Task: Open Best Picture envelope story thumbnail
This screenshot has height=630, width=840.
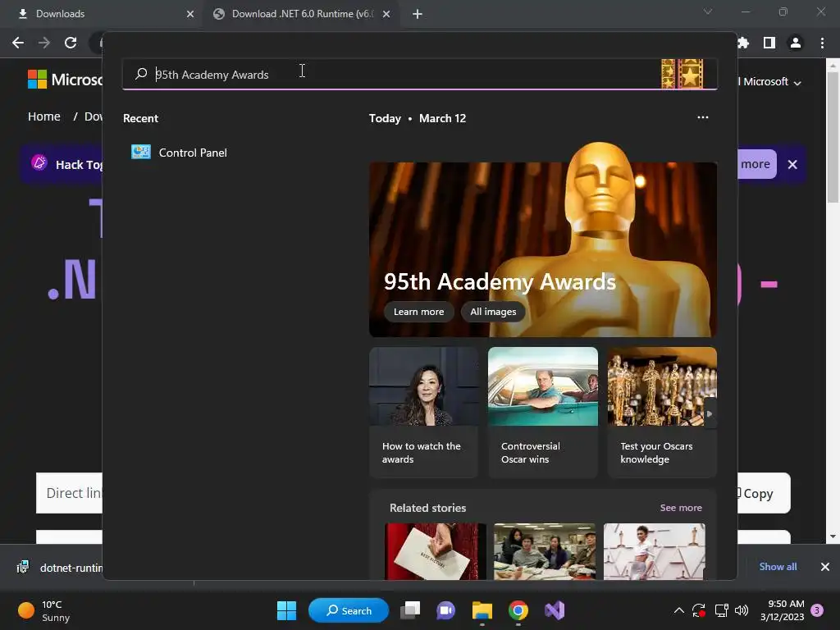Action: (x=436, y=551)
